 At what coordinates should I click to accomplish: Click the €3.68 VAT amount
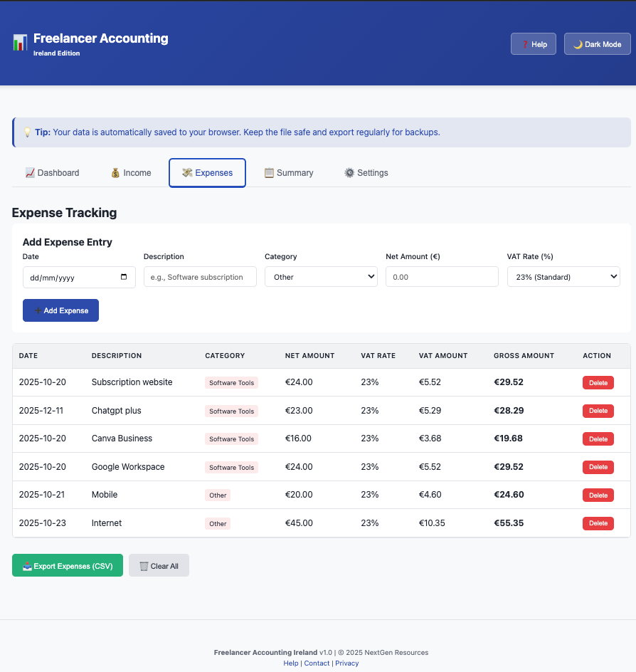pos(430,438)
